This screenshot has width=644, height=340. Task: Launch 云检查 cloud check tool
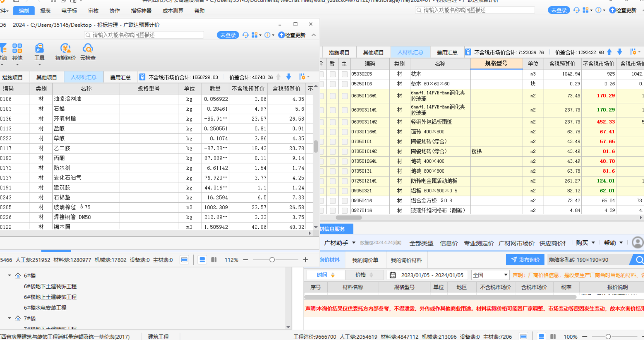pos(88,52)
